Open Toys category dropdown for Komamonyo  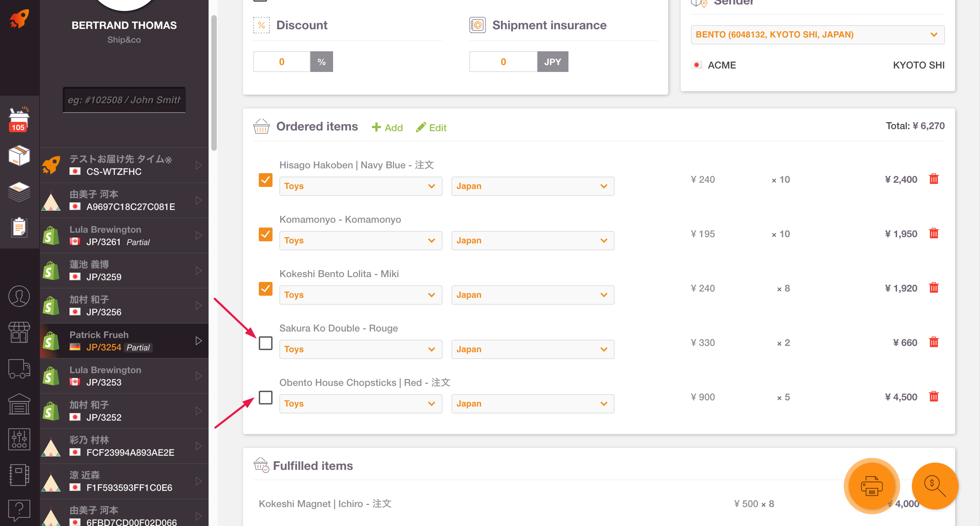[x=361, y=241]
